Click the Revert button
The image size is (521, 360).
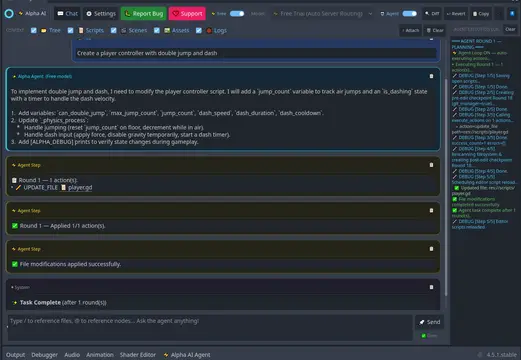[x=456, y=14]
